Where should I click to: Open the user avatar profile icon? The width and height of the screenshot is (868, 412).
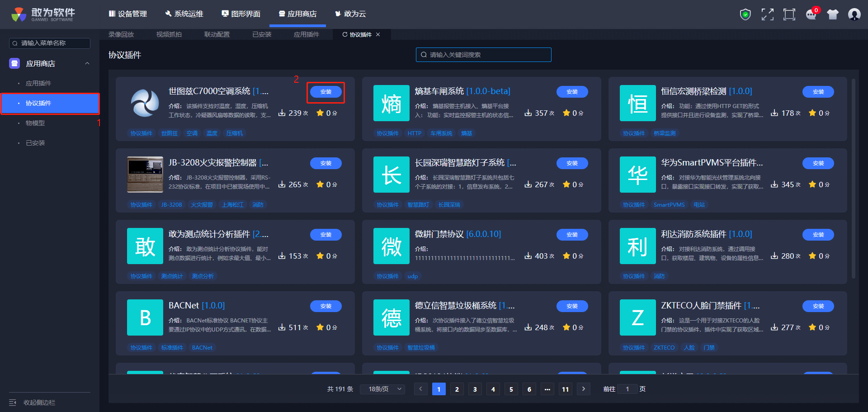click(854, 14)
